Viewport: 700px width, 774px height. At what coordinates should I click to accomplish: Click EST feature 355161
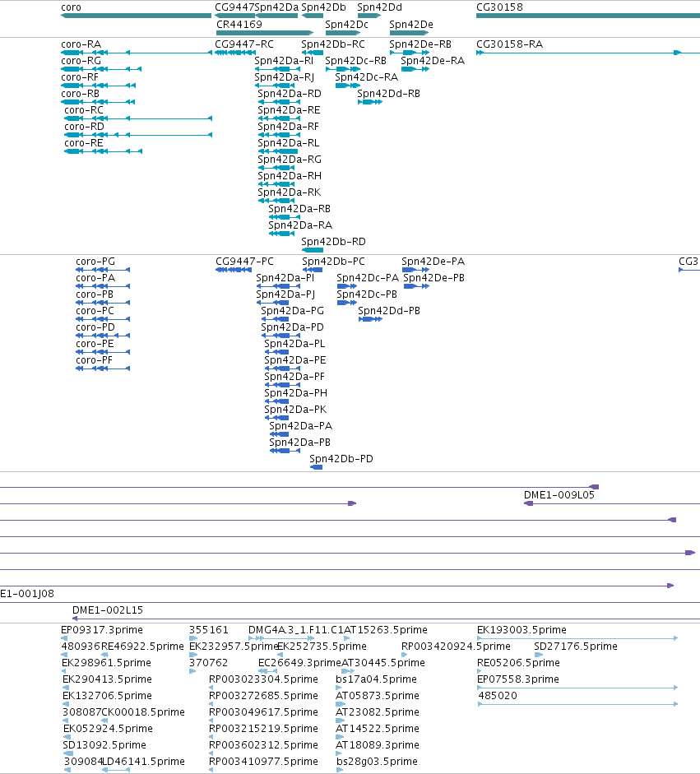pyautogui.click(x=193, y=637)
